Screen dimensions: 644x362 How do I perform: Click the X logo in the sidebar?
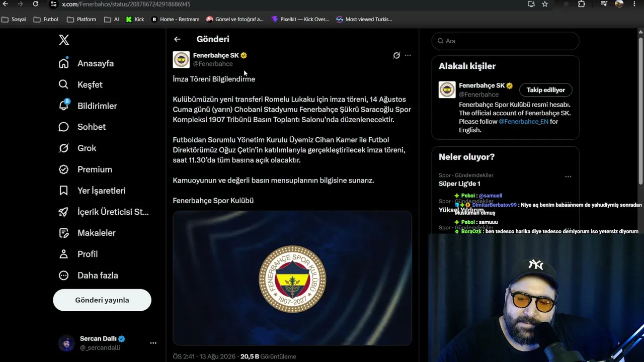point(64,40)
